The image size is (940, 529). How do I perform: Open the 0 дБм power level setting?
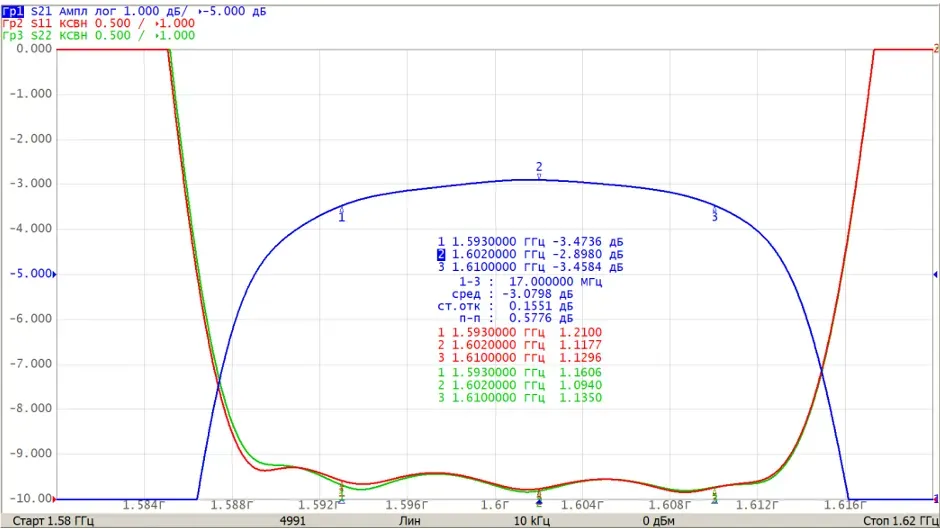pos(658,521)
